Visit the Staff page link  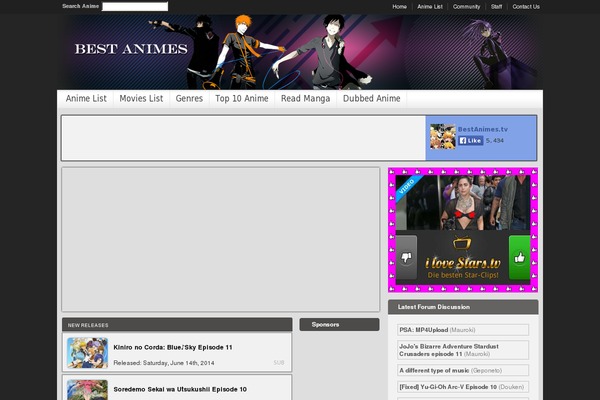tap(496, 7)
